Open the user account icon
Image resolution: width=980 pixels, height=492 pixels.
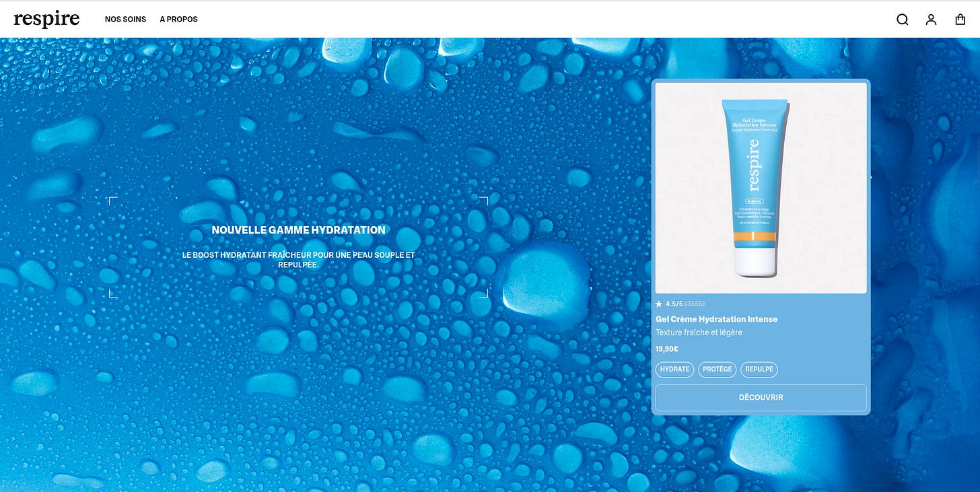coord(931,20)
